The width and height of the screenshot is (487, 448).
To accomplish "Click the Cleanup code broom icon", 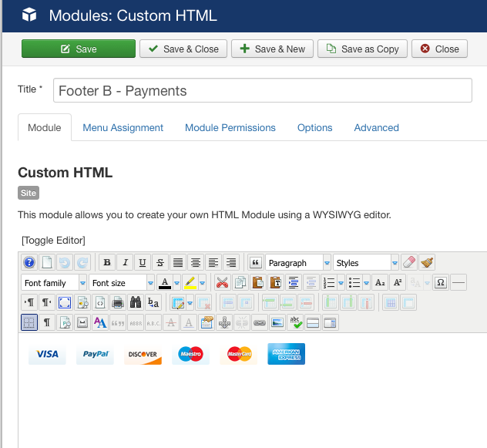I will coord(427,263).
